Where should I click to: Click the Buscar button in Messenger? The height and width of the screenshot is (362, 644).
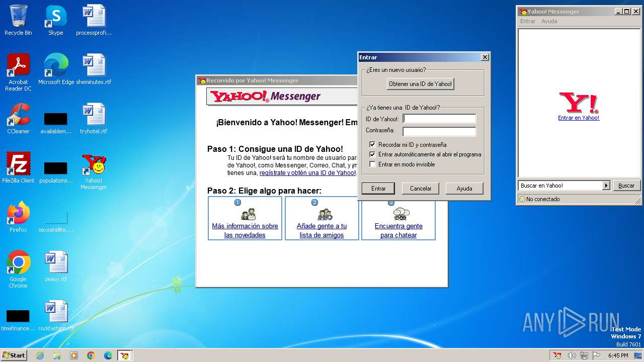coord(626,186)
